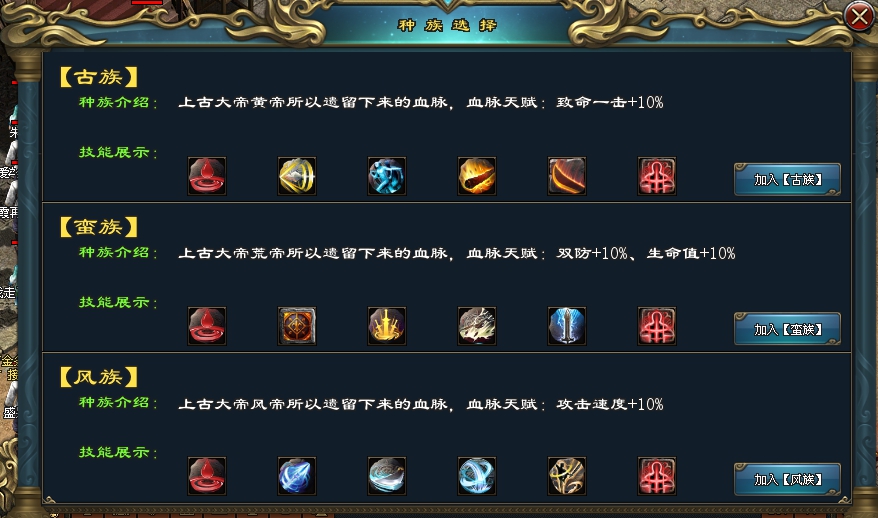The image size is (878, 518).
Task: Click the 蛮族 orange square shield skill
Action: (x=297, y=326)
